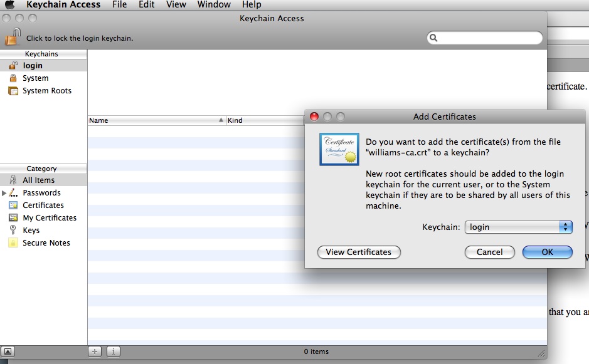Click the All Items keys icon
Viewport: 589px width, 364px height.
[x=13, y=180]
